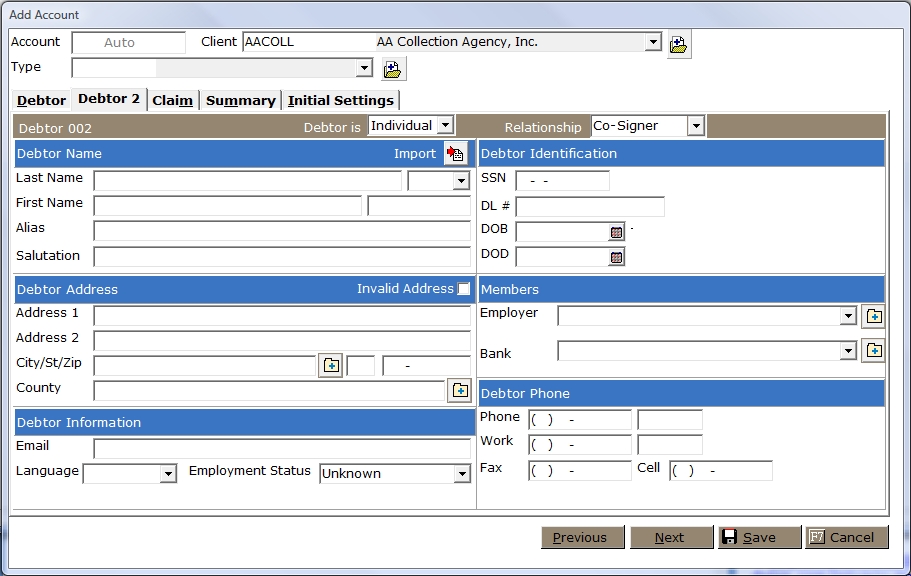This screenshot has height=576, width=911.
Task: Open the DOD calendar picker
Action: click(x=616, y=257)
